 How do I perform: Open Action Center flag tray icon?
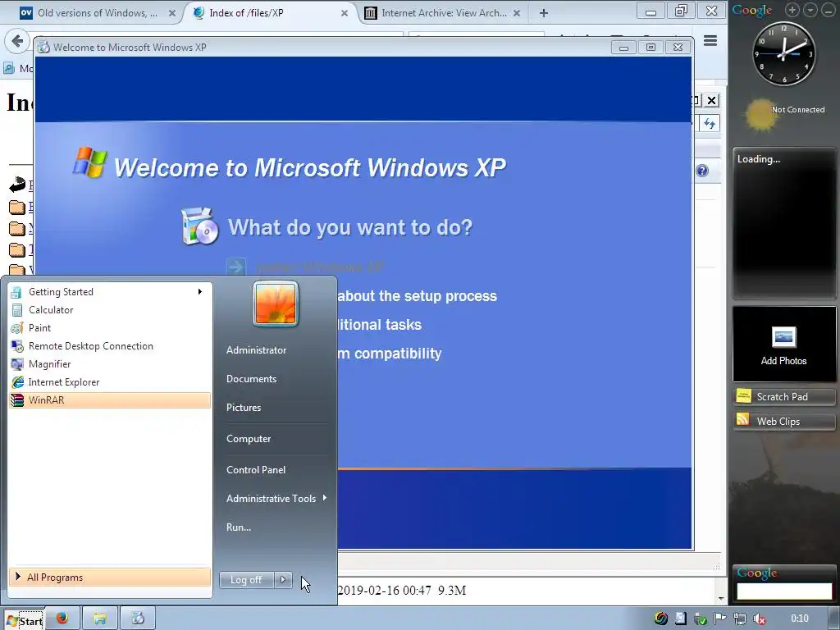(x=719, y=619)
